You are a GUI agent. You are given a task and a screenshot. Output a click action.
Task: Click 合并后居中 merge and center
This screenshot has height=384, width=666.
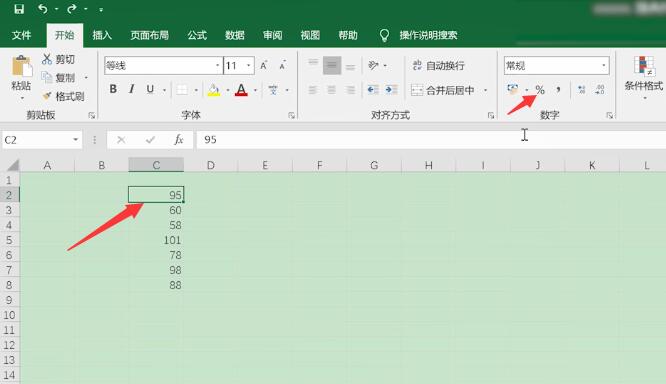(x=443, y=90)
